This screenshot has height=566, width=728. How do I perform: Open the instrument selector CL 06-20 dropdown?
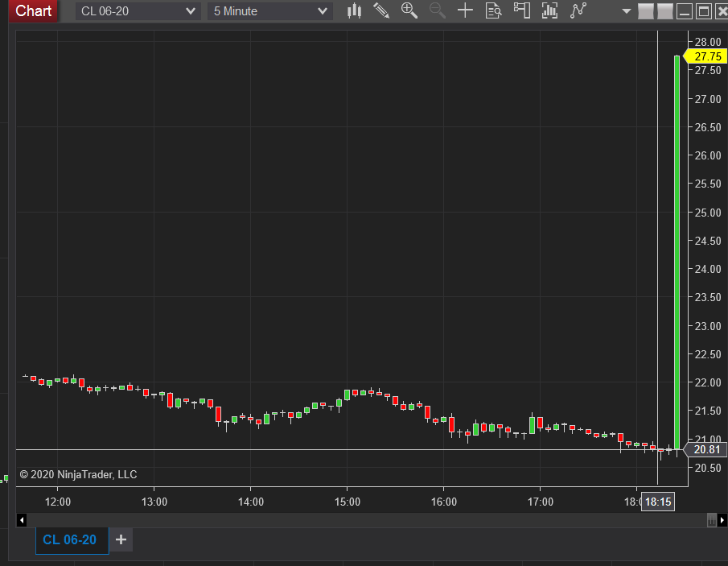[x=138, y=11]
